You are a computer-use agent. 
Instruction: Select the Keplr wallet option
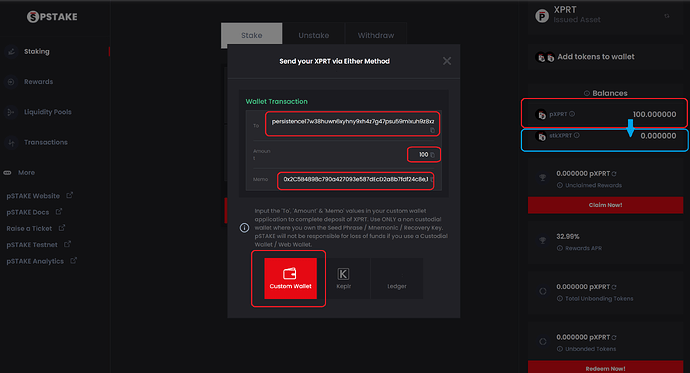[343, 278]
